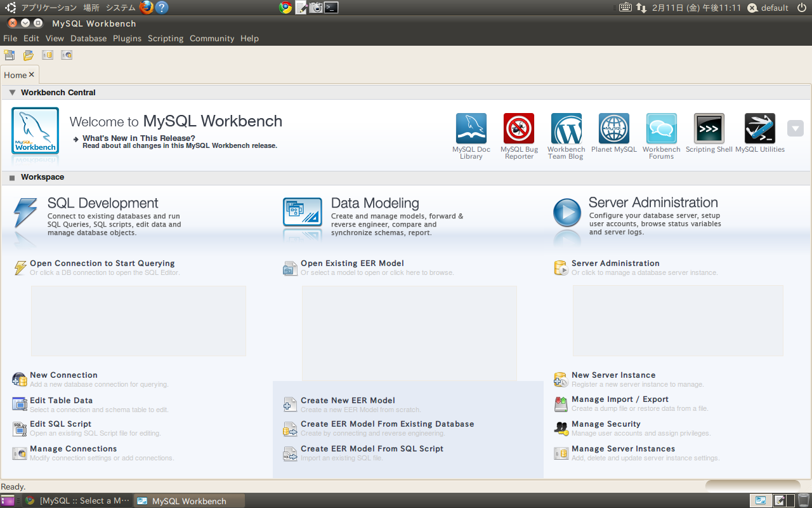Click Manage Import / Export link

[619, 399]
